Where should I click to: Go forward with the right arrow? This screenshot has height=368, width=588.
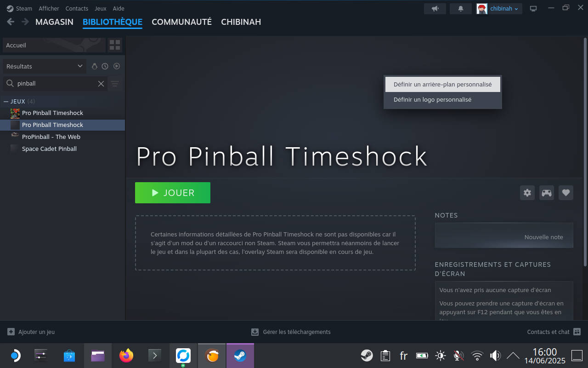25,22
